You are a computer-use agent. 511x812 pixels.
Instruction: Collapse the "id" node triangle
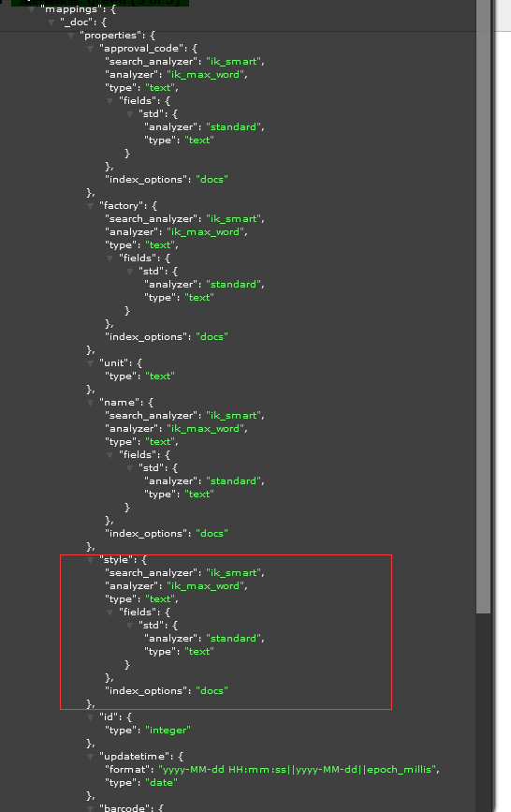(91, 717)
